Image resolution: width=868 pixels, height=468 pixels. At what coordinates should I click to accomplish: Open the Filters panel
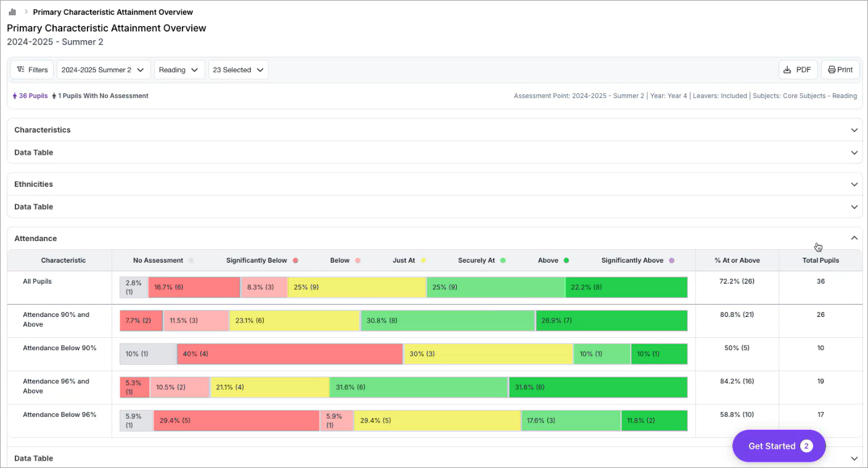point(32,70)
